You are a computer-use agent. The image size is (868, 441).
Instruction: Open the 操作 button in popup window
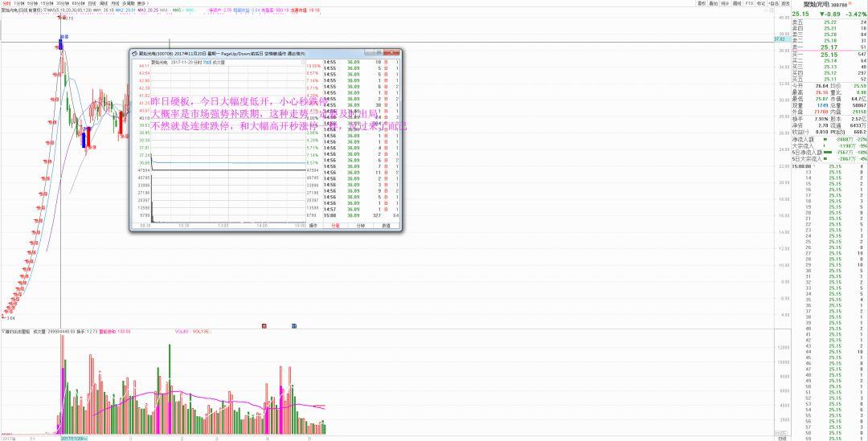(x=313, y=226)
